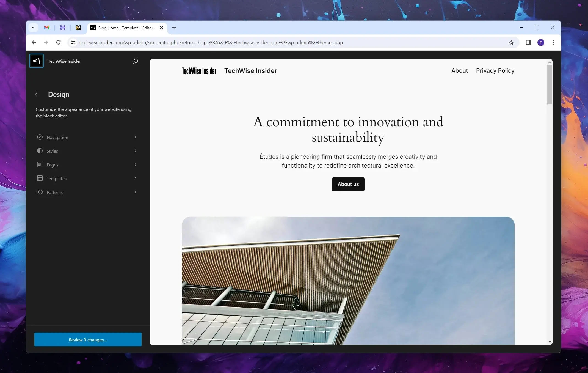Navigate forward in the browser

point(46,42)
